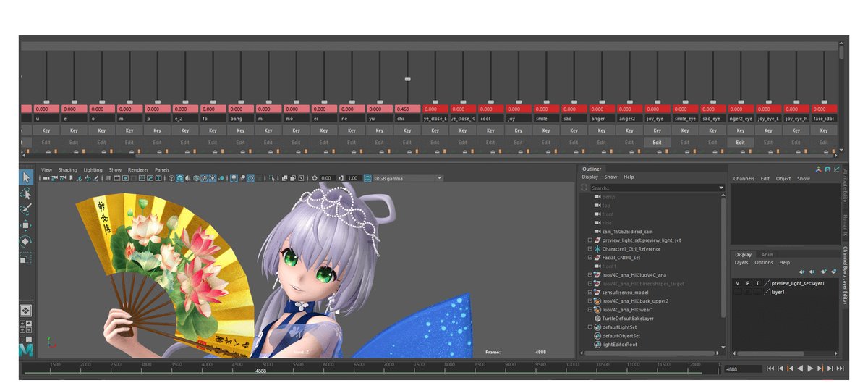Toggle isolate select icon in viewport toolbar

(273, 178)
